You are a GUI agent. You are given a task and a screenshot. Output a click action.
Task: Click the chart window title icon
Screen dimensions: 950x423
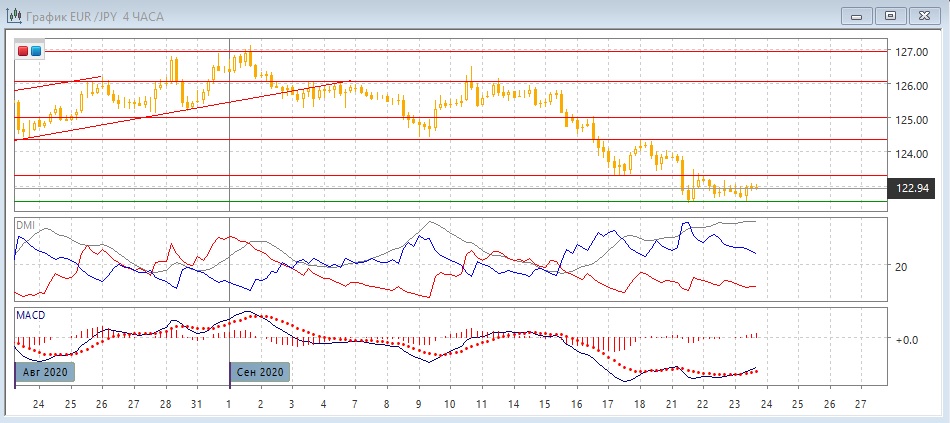pyautogui.click(x=14, y=15)
